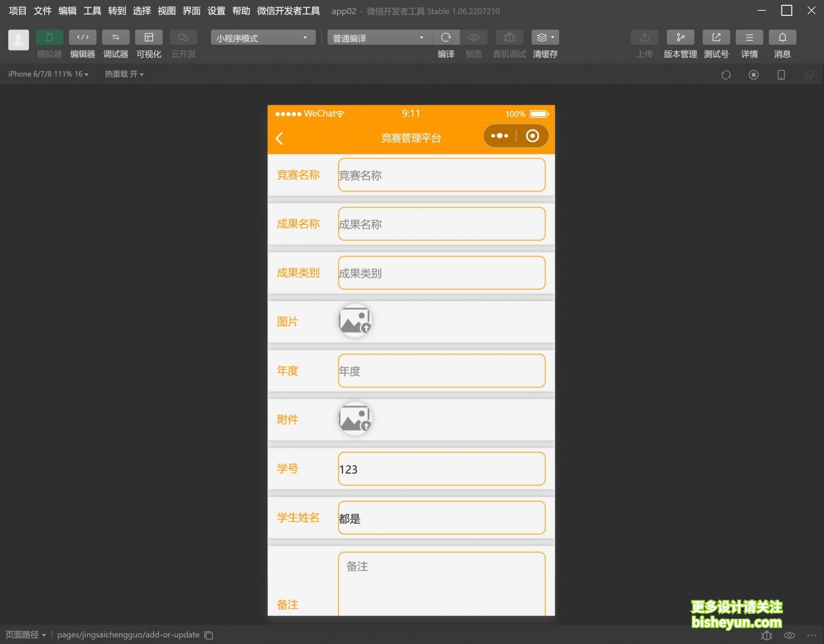Click the 学生姓名 field containing 都是

[x=441, y=517]
